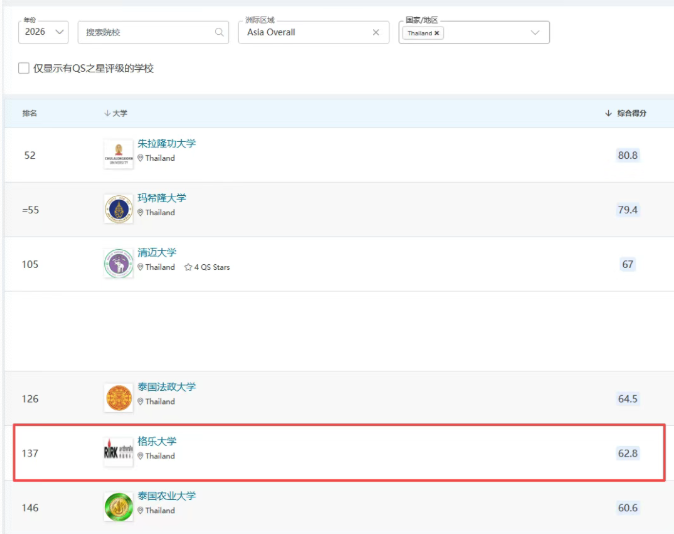The height and width of the screenshot is (534, 674).
Task: Click the 4 QS Stars rating badge
Action: coord(207,267)
